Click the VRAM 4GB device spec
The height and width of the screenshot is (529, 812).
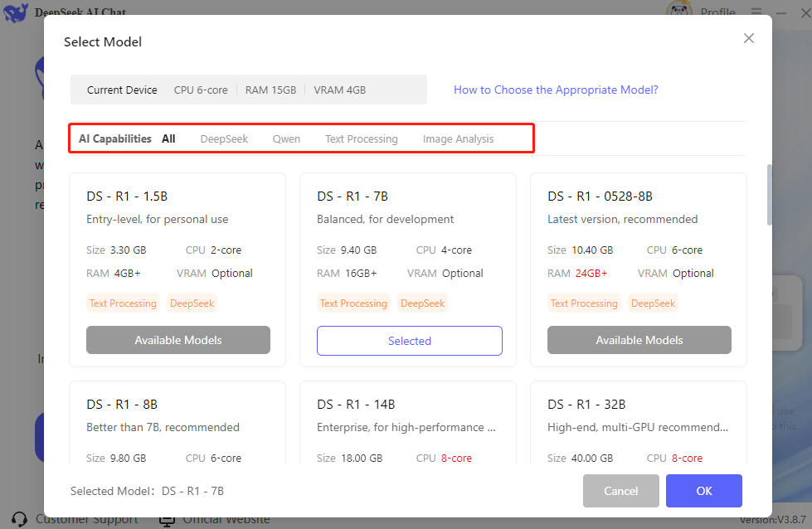(340, 90)
